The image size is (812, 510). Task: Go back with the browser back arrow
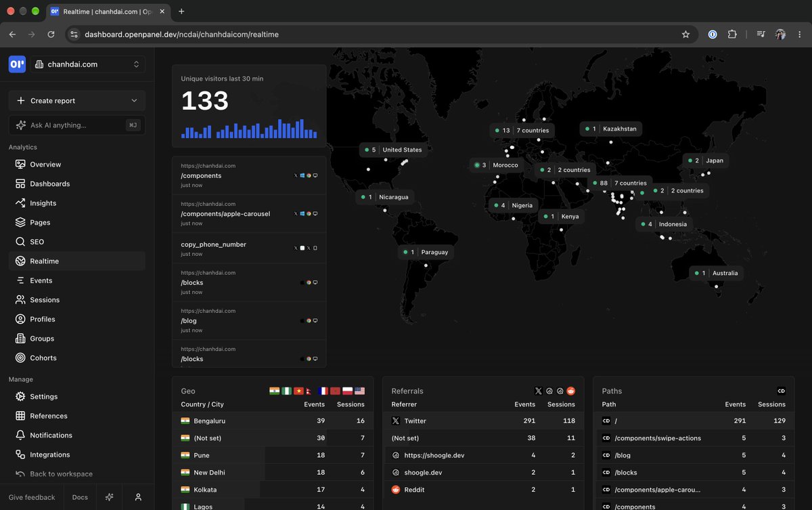coord(12,35)
